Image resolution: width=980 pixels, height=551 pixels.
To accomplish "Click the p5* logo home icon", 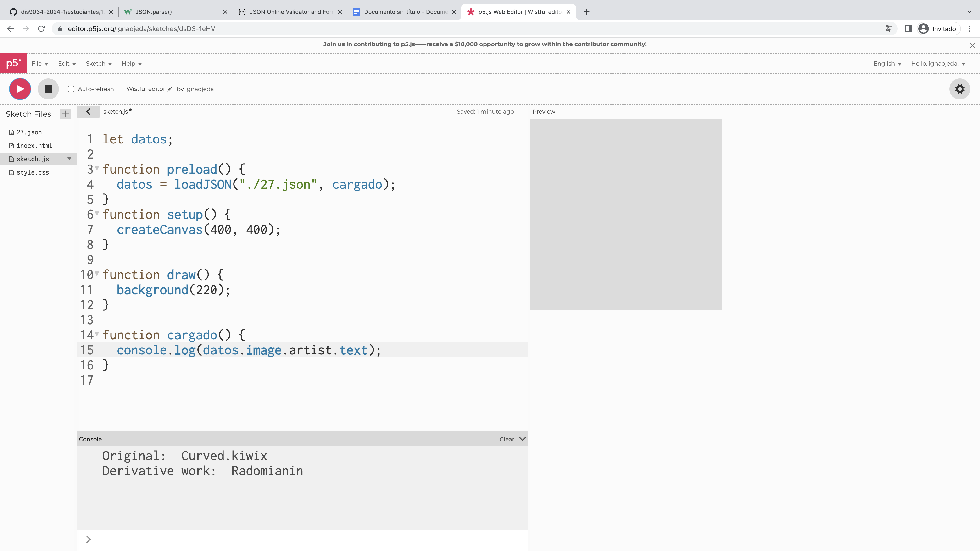I will pos(13,63).
